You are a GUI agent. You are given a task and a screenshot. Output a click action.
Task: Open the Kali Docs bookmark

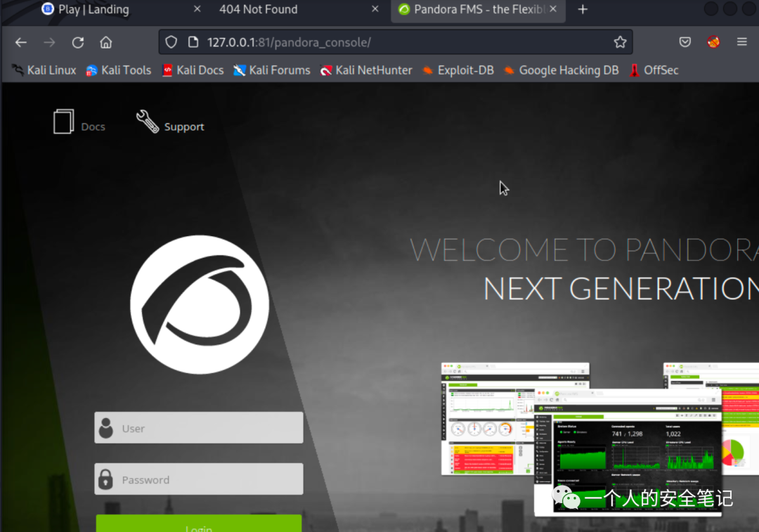(193, 70)
